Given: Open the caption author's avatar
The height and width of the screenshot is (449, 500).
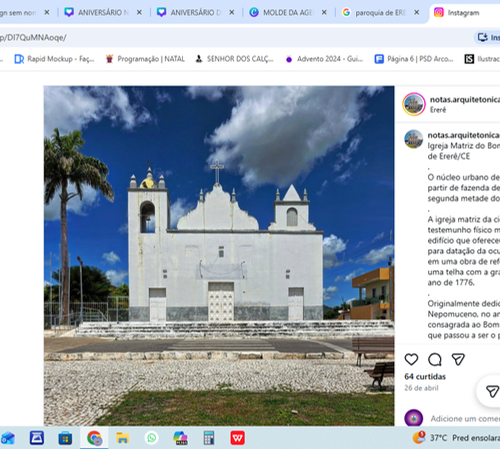Looking at the screenshot, I should [x=413, y=139].
